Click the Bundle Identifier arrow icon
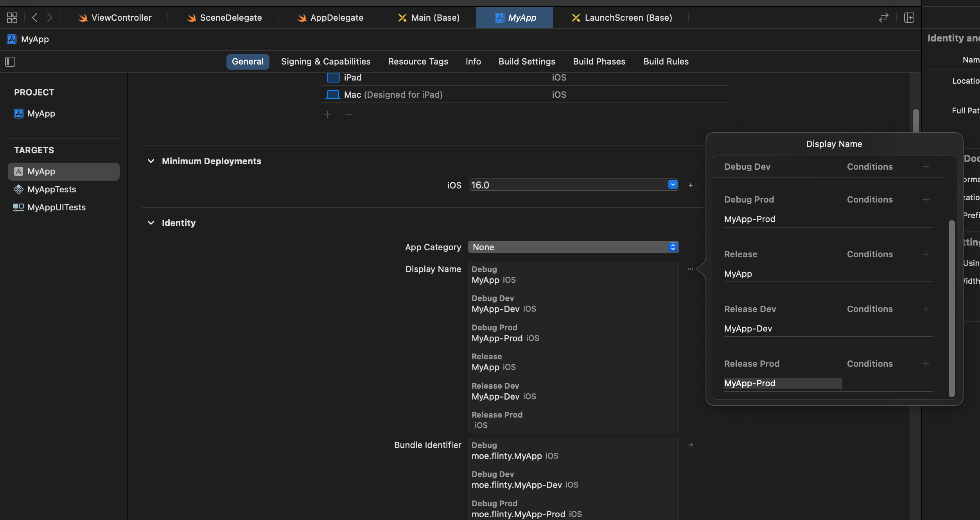The image size is (980, 520). point(691,445)
